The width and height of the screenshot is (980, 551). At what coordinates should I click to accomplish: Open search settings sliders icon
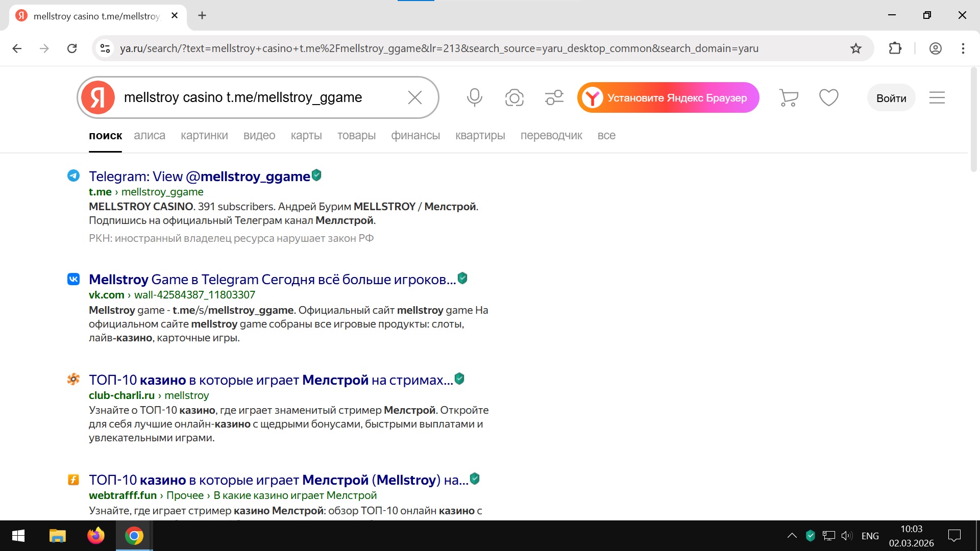tap(554, 97)
